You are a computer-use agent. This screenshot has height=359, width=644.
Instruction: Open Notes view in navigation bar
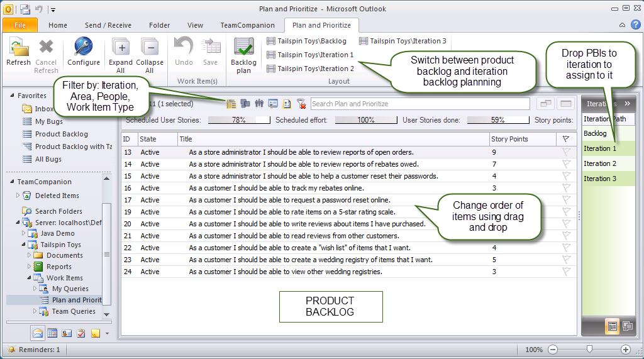[x=96, y=333]
